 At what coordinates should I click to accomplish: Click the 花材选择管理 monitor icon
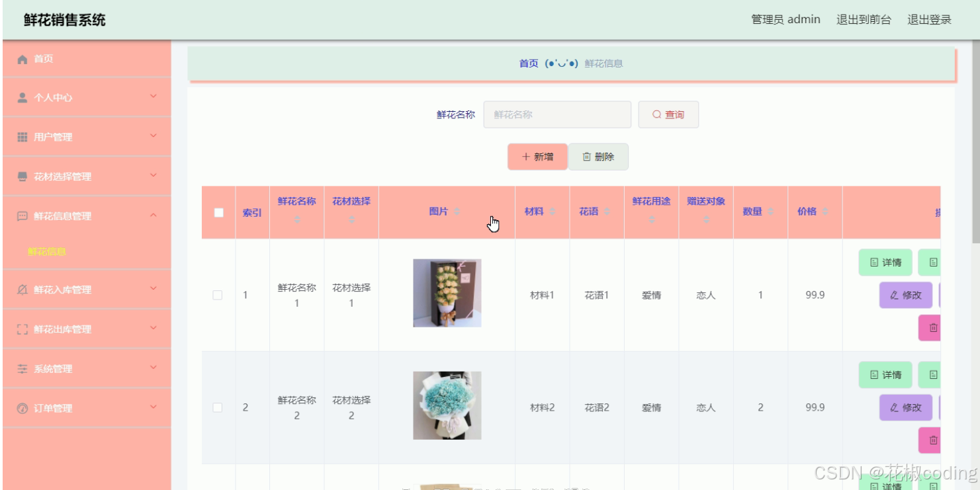[x=22, y=176]
